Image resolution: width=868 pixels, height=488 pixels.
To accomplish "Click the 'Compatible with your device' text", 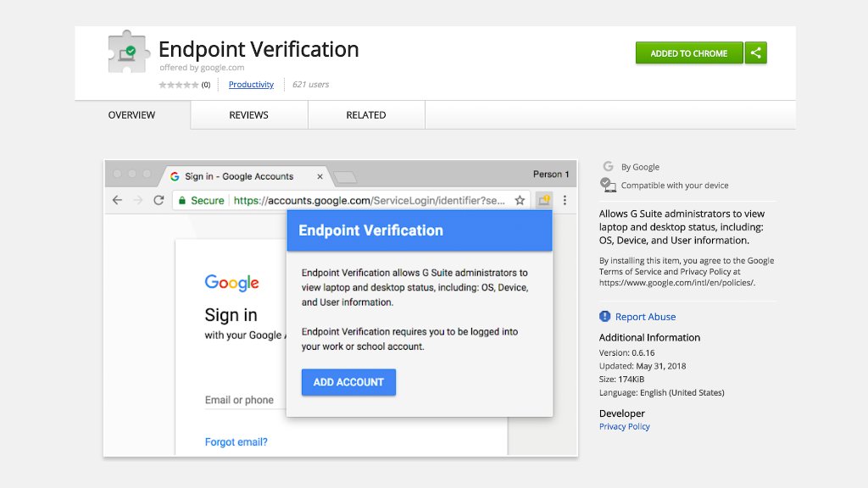I will coord(675,186).
